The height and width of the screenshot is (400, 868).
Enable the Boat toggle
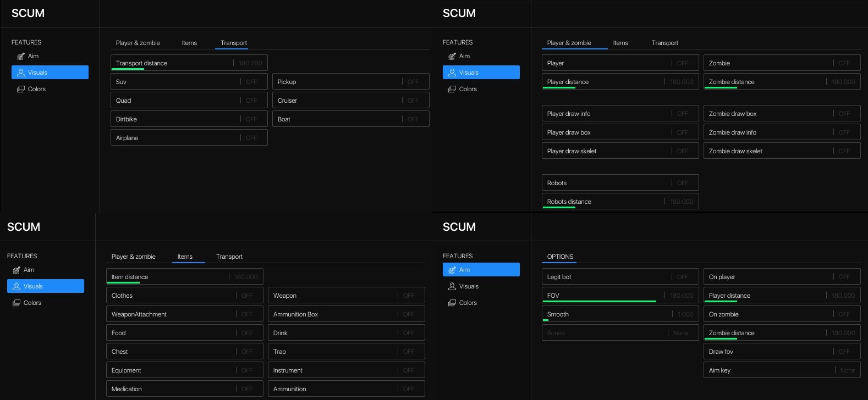tap(351, 119)
